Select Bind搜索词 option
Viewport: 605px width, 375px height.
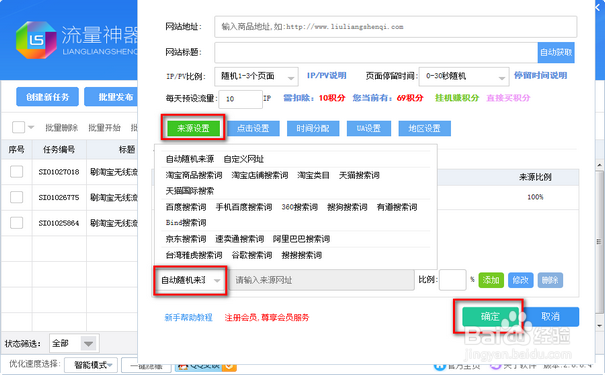(x=186, y=223)
